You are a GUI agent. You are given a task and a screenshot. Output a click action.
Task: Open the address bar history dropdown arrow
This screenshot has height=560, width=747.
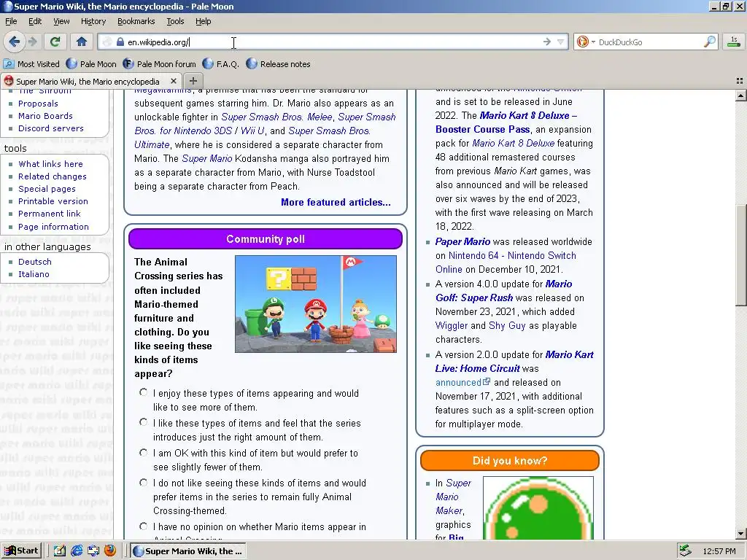coord(561,42)
